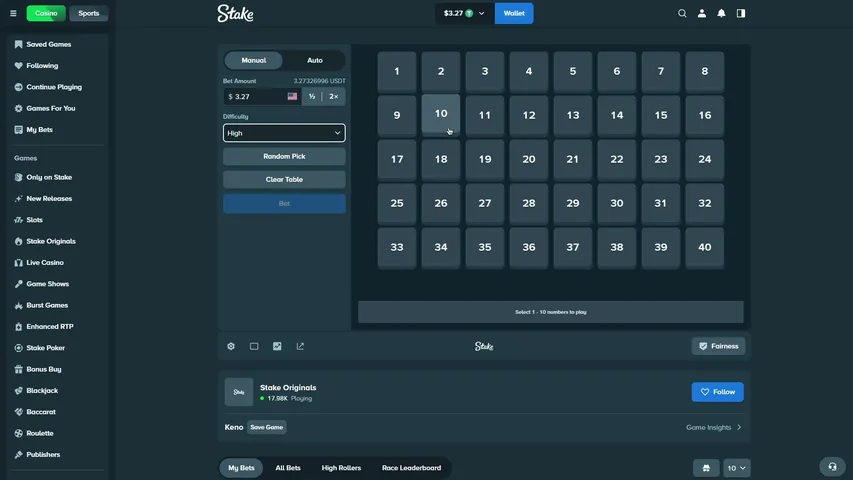This screenshot has width=853, height=480.
Task: Open the pop-out game window icon
Action: 300,346
